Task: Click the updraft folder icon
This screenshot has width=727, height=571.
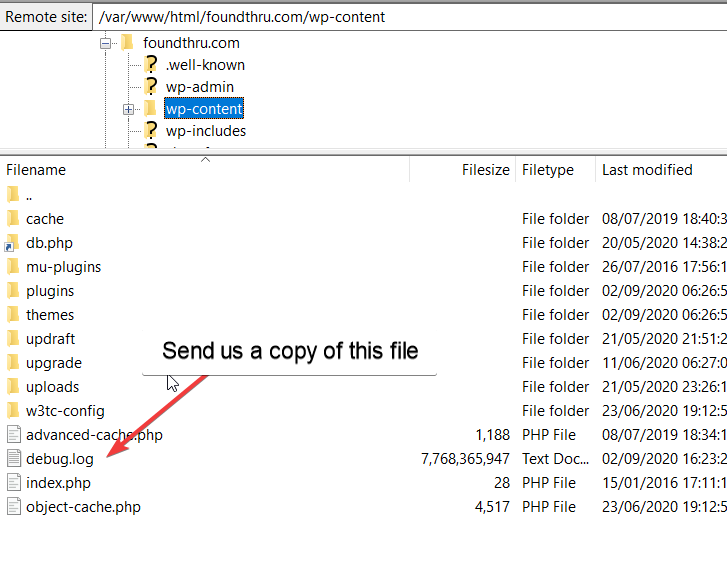Action: coord(13,338)
